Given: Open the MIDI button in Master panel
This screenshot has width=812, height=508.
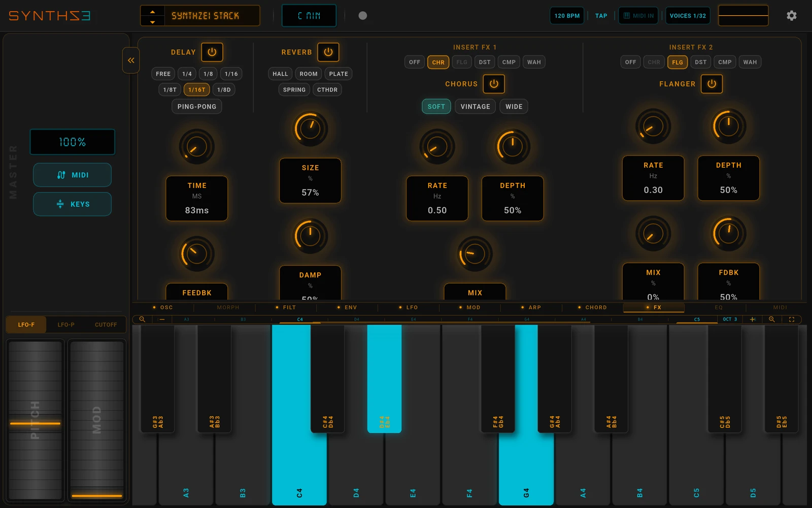Looking at the screenshot, I should click(73, 175).
